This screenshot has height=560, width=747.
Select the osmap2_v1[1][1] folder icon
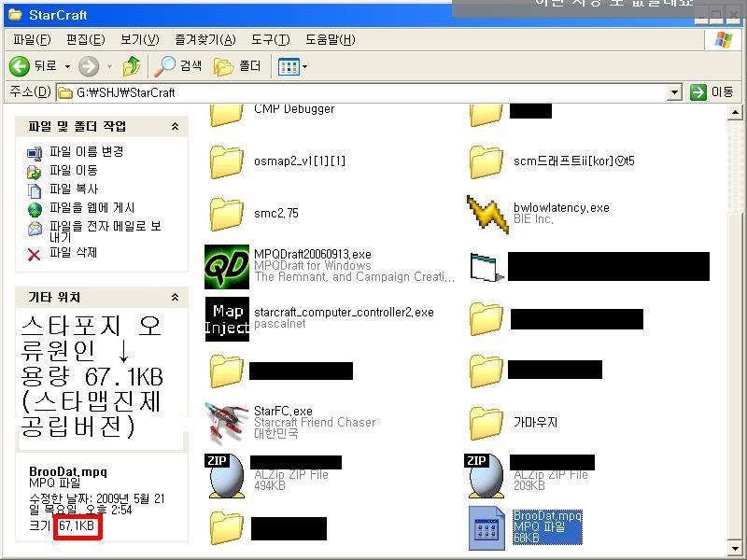pos(226,161)
